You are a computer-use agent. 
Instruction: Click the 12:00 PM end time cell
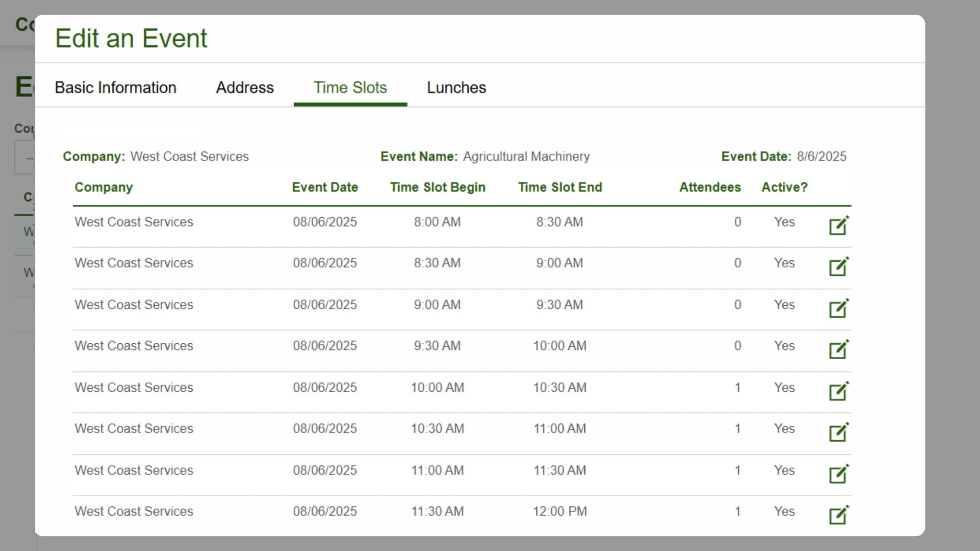tap(560, 511)
